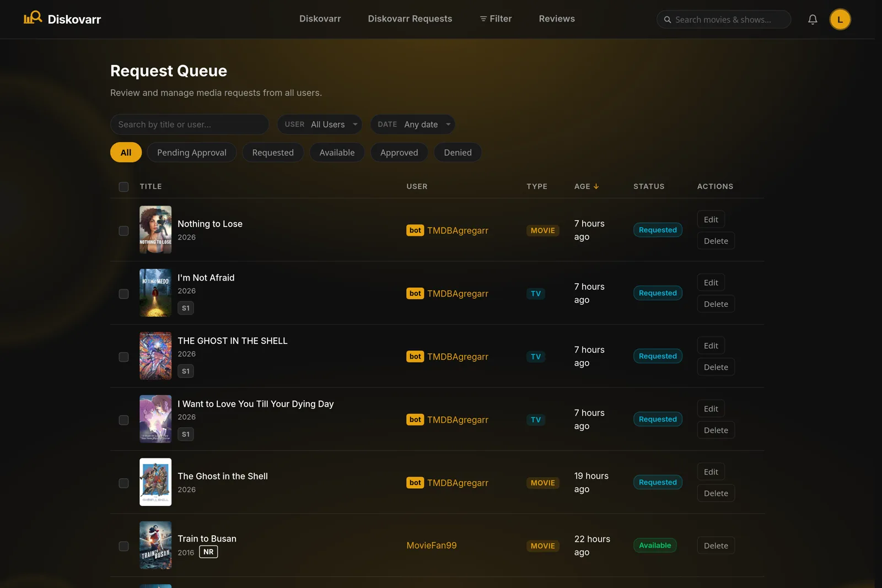Click the bot badge on I'm Not Afraid row
The width and height of the screenshot is (882, 588).
pyautogui.click(x=415, y=294)
